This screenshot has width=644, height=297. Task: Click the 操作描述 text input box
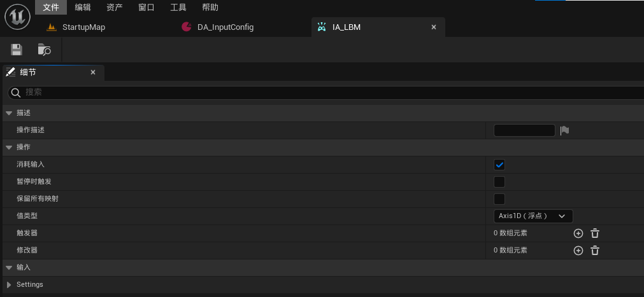coord(524,130)
